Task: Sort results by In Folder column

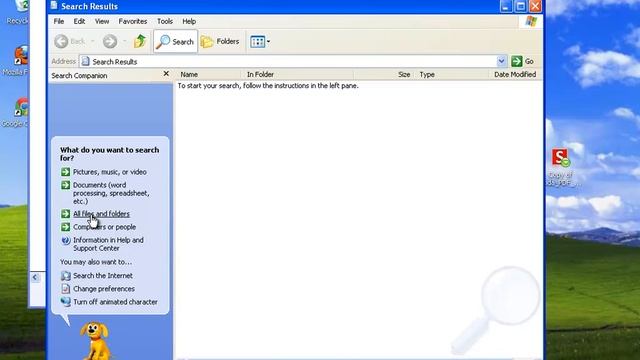Action: click(x=298, y=74)
